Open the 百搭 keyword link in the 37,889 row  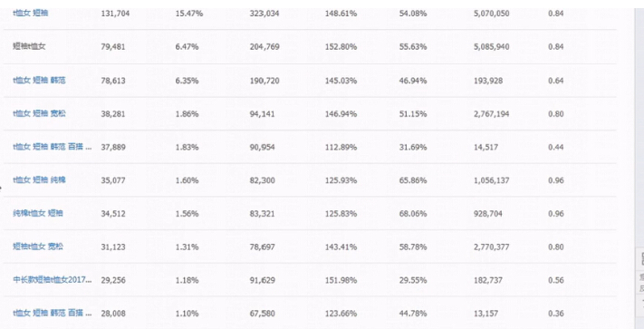click(53, 147)
